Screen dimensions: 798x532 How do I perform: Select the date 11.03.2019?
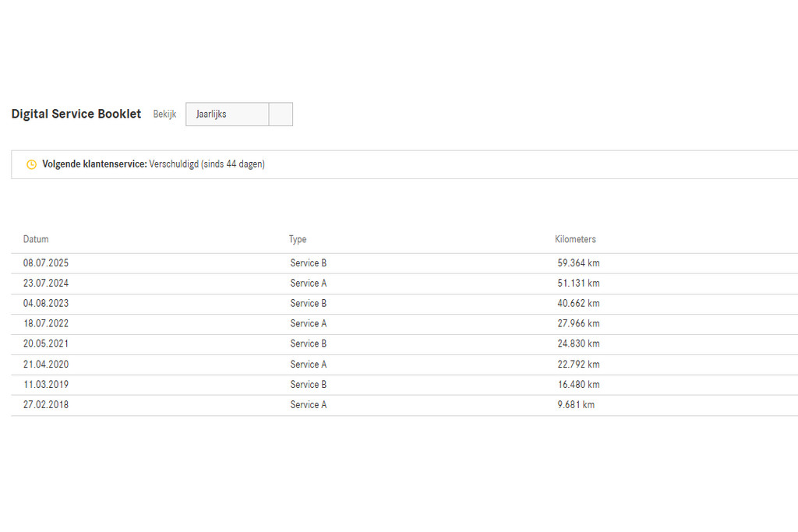[x=46, y=385]
